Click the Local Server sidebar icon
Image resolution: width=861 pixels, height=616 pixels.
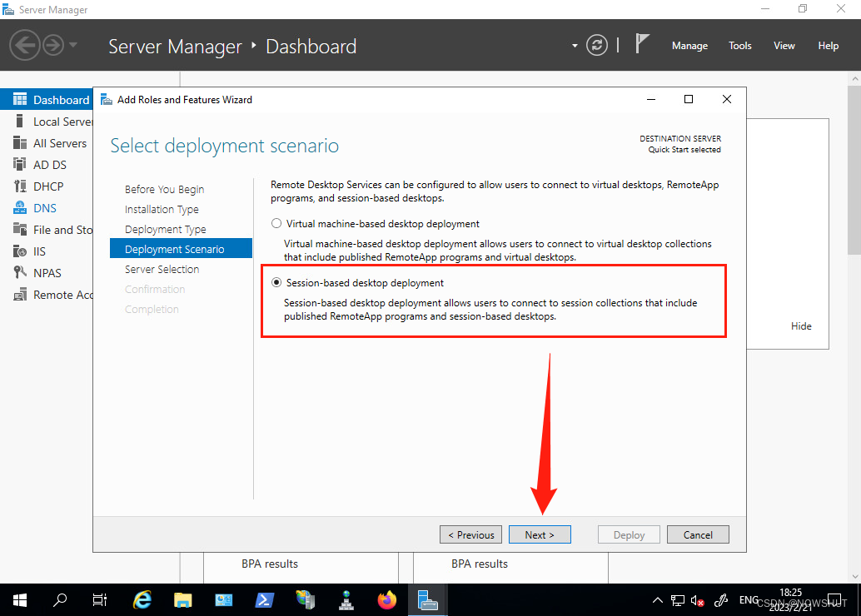(20, 122)
